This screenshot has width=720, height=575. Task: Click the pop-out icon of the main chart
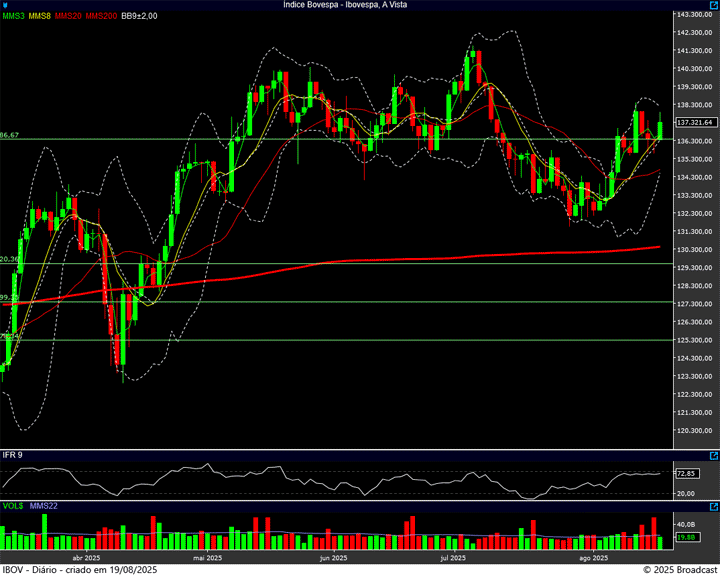click(714, 5)
